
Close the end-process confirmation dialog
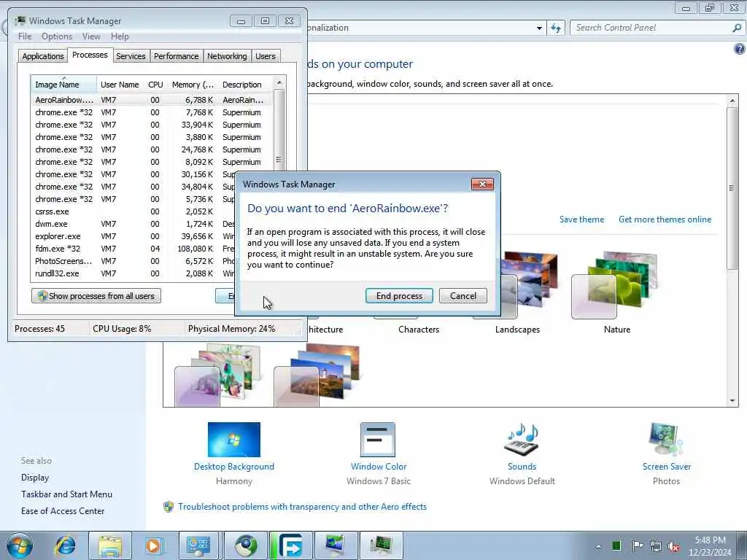[x=482, y=184]
